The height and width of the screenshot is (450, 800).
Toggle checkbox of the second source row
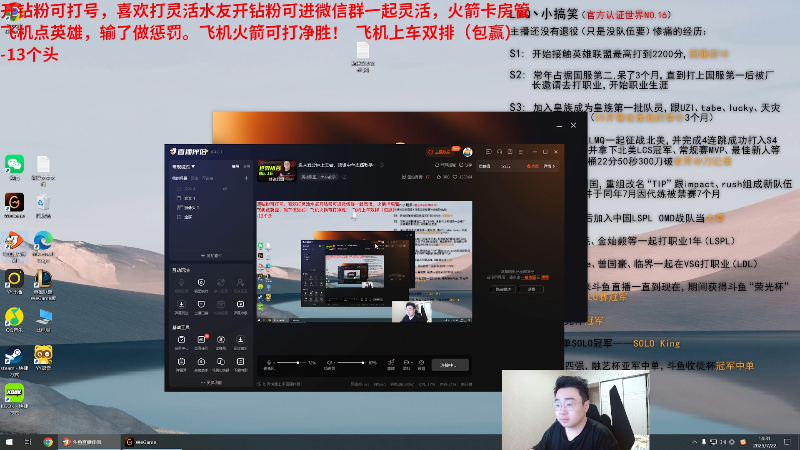pos(179,198)
